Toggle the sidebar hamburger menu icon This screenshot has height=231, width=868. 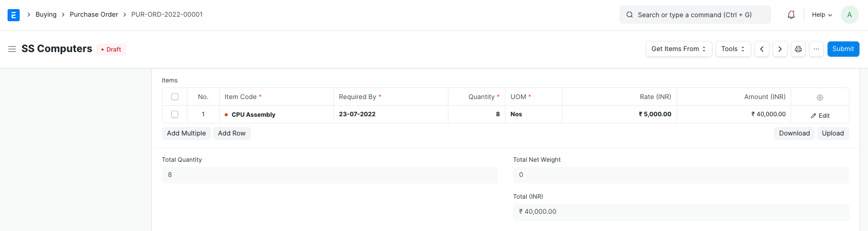(12, 49)
